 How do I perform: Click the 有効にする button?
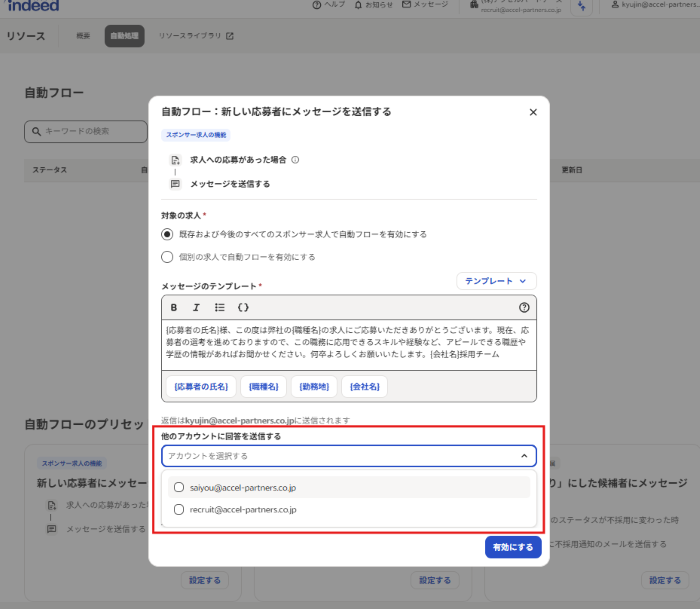click(513, 547)
